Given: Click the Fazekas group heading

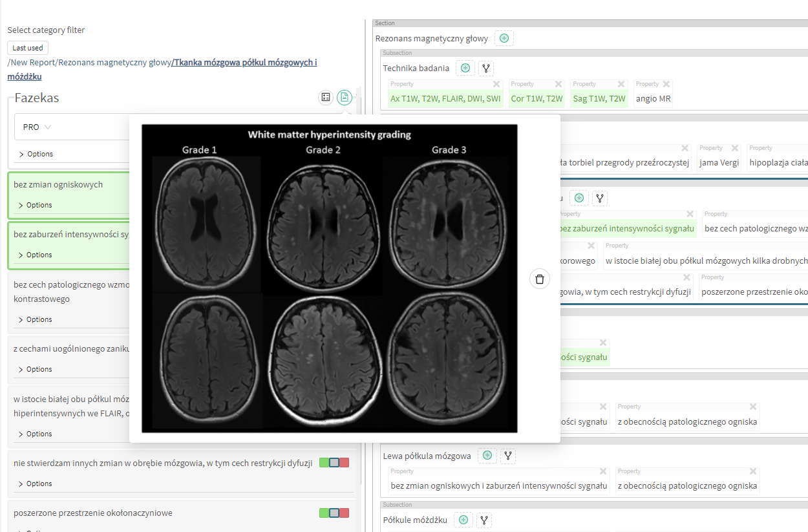Looking at the screenshot, I should coord(37,98).
